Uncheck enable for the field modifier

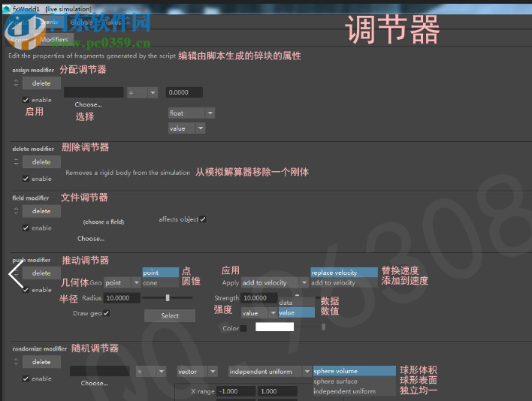(x=26, y=228)
